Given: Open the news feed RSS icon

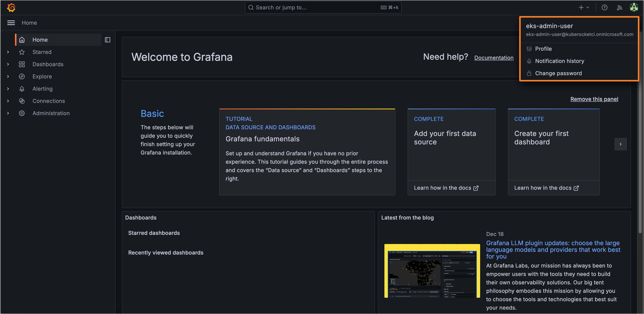Looking at the screenshot, I should point(620,7).
